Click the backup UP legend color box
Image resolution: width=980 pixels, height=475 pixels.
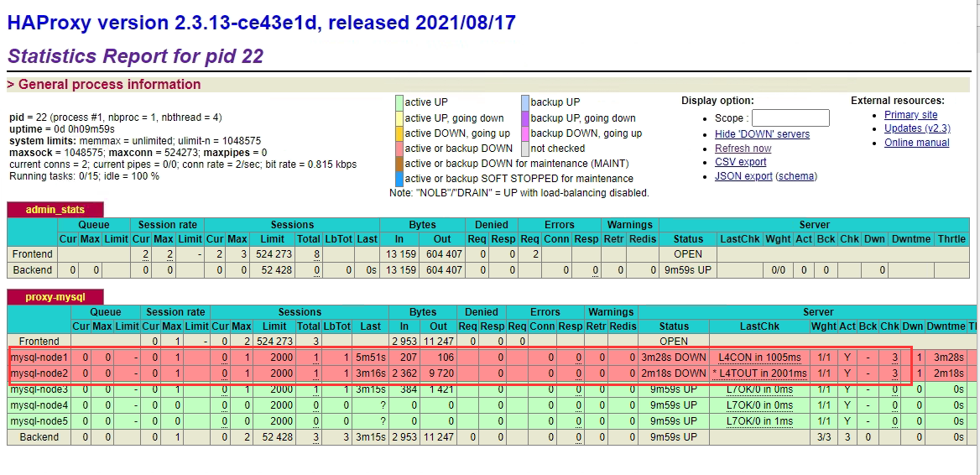pos(525,102)
